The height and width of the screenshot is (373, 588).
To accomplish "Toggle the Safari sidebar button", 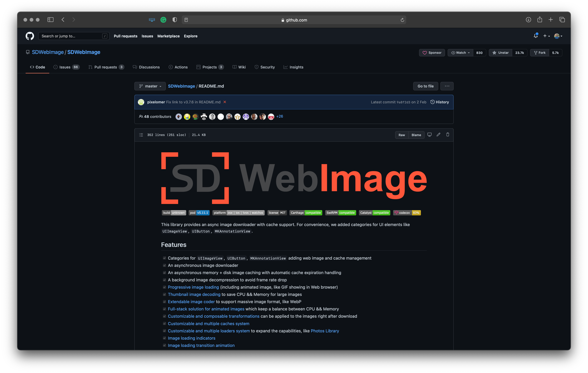I will (x=50, y=20).
